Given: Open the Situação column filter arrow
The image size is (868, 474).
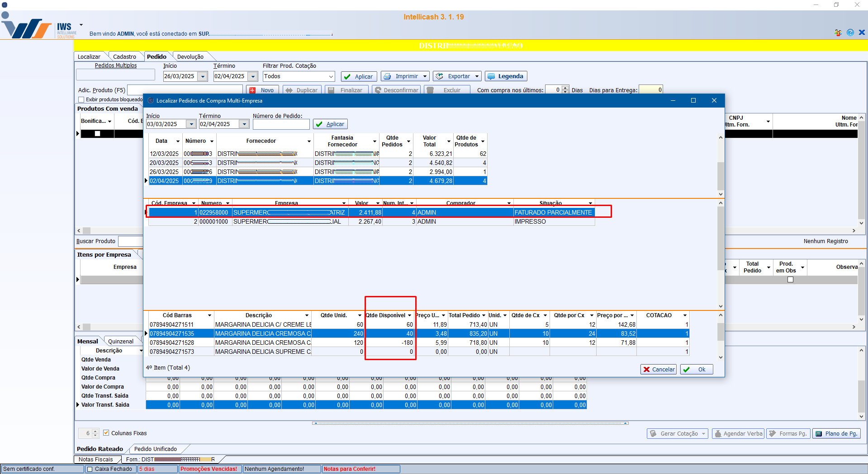Looking at the screenshot, I should pos(590,203).
